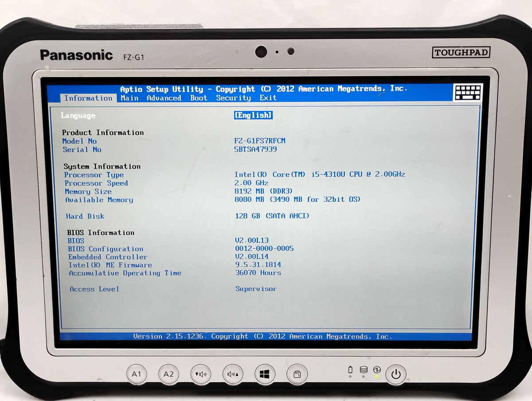Click the Accumulative Operating Time label
This screenshot has height=401, width=532.
[x=125, y=273]
